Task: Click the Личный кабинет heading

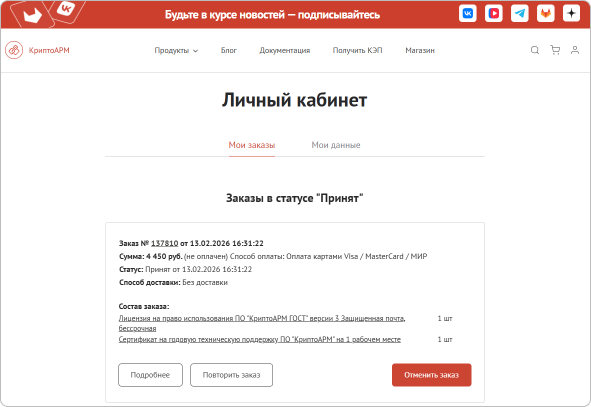Action: point(294,100)
